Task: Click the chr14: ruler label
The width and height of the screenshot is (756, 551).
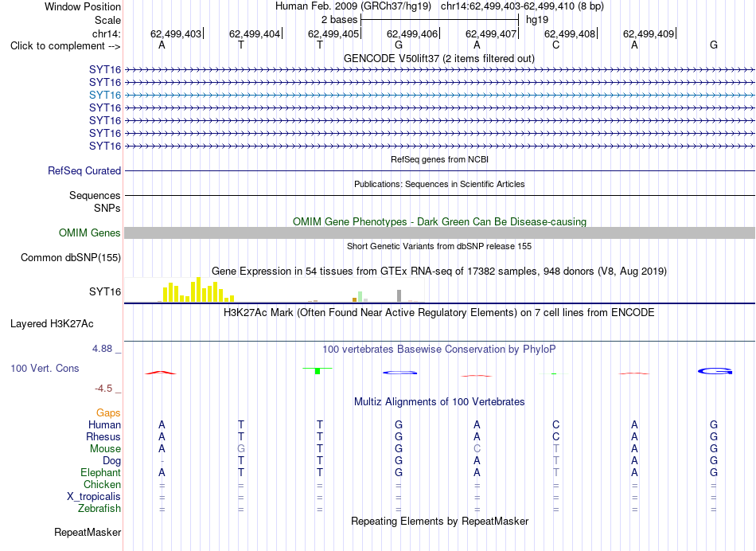Action: click(106, 33)
